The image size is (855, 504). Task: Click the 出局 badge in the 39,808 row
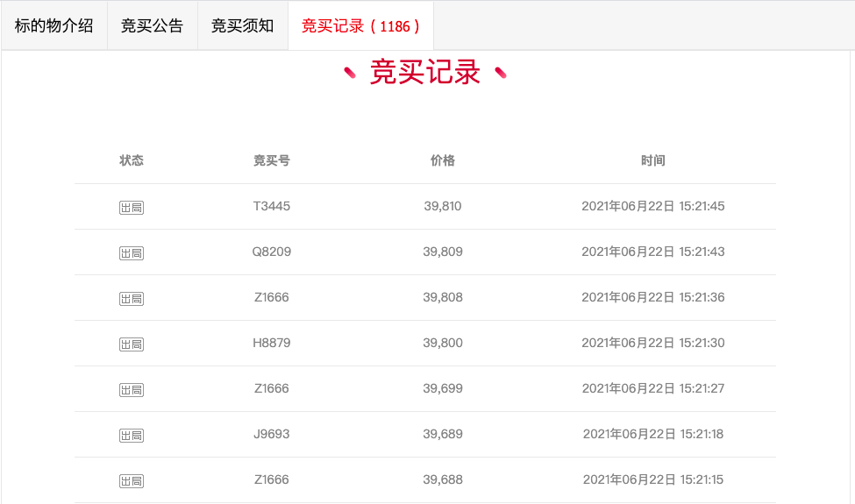point(132,299)
